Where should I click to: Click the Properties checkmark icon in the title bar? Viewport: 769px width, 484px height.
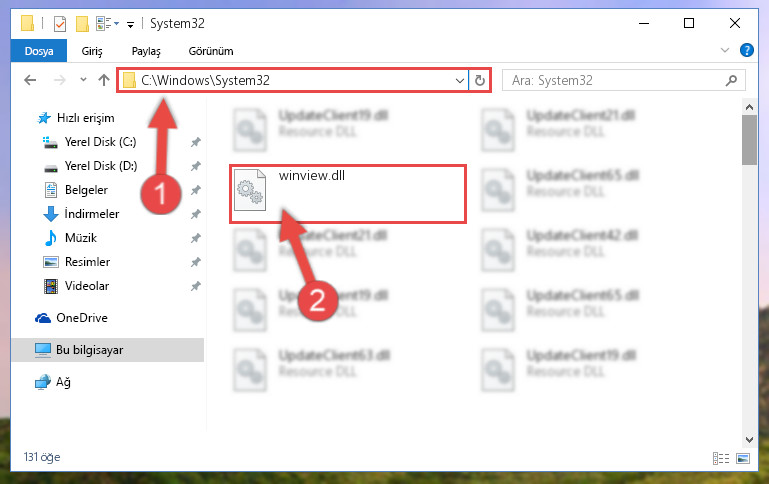pos(60,24)
